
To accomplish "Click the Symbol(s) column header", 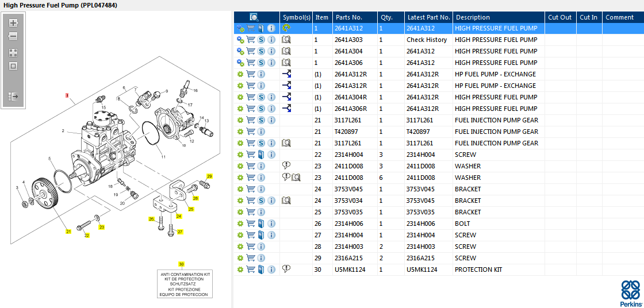I will (x=296, y=17).
